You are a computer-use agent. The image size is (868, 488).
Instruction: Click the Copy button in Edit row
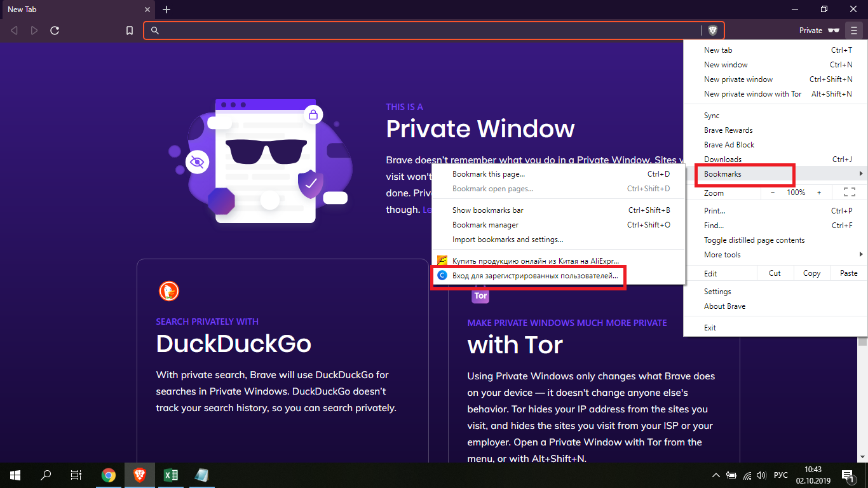coord(811,273)
